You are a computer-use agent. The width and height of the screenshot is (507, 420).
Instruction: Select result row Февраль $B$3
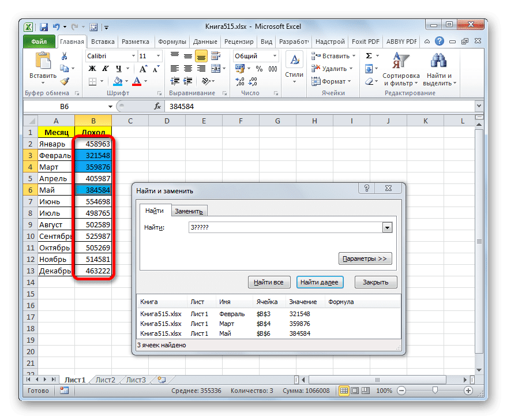pos(268,314)
